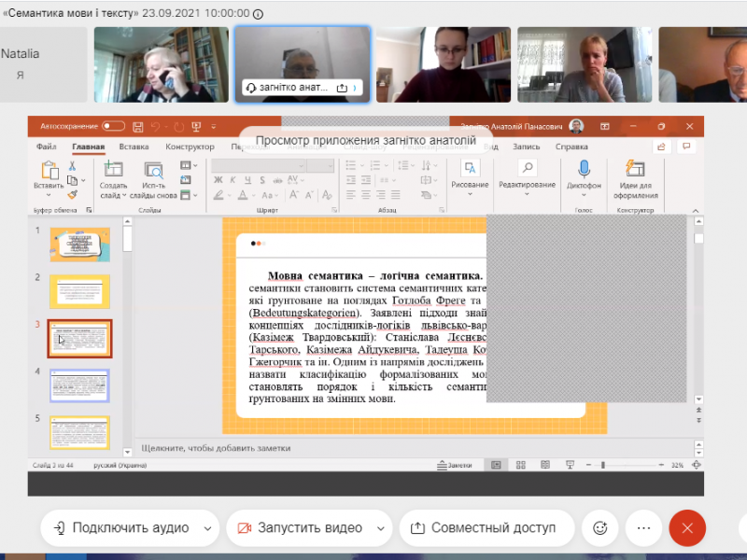Click the Save icon in title bar

pos(138,126)
